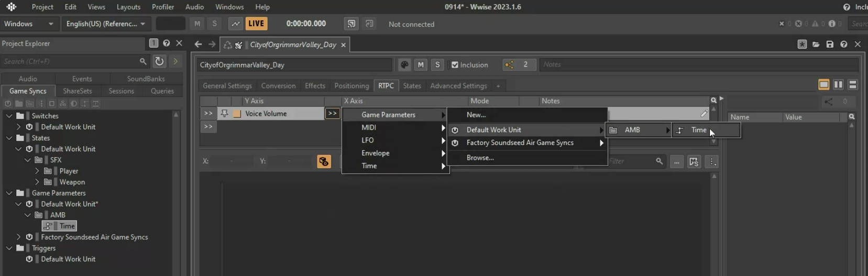Open the Profiler menu
This screenshot has width=868, height=276.
tap(163, 7)
